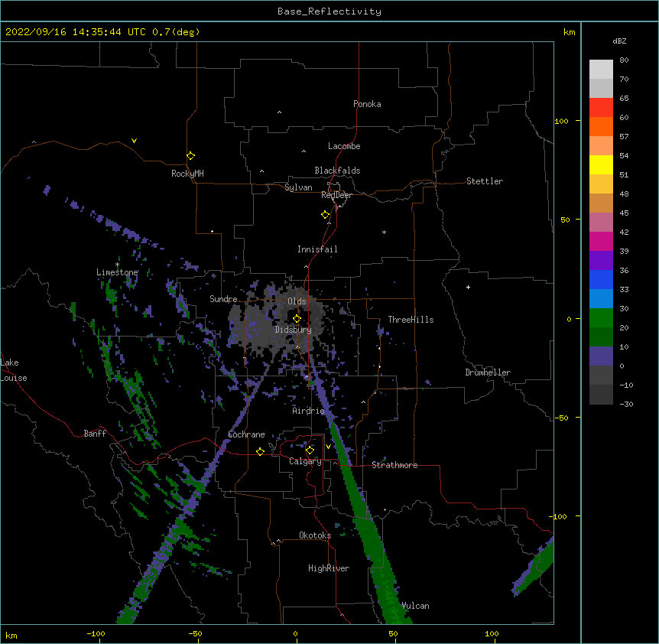The height and width of the screenshot is (644, 659).
Task: Click the Lake Louise map label
Action: 14,370
